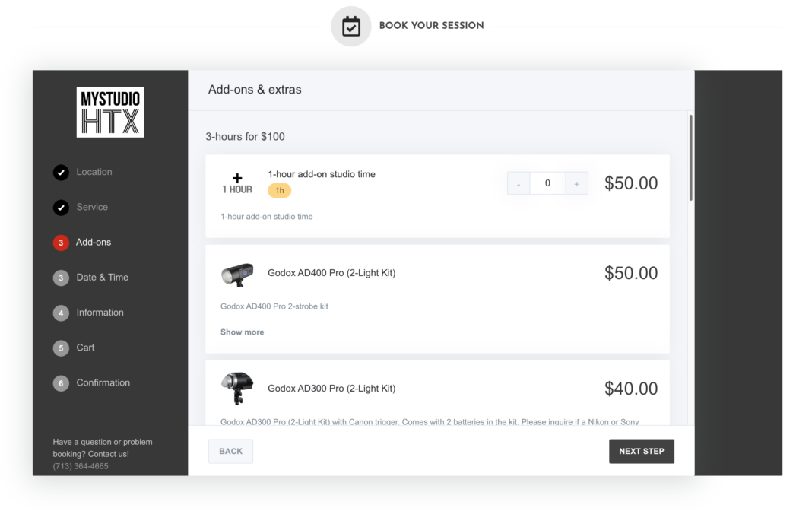This screenshot has height=511, width=812.
Task: Click the MyStudio HTX logo
Action: coord(110,113)
